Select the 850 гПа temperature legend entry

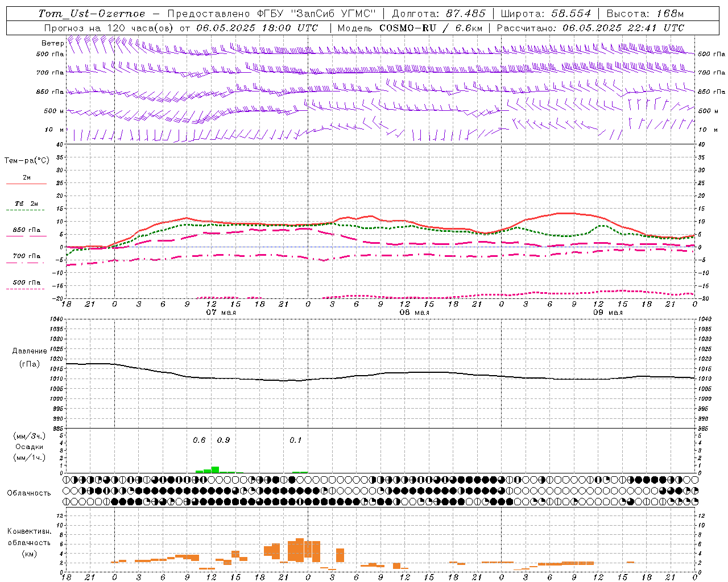[27, 230]
